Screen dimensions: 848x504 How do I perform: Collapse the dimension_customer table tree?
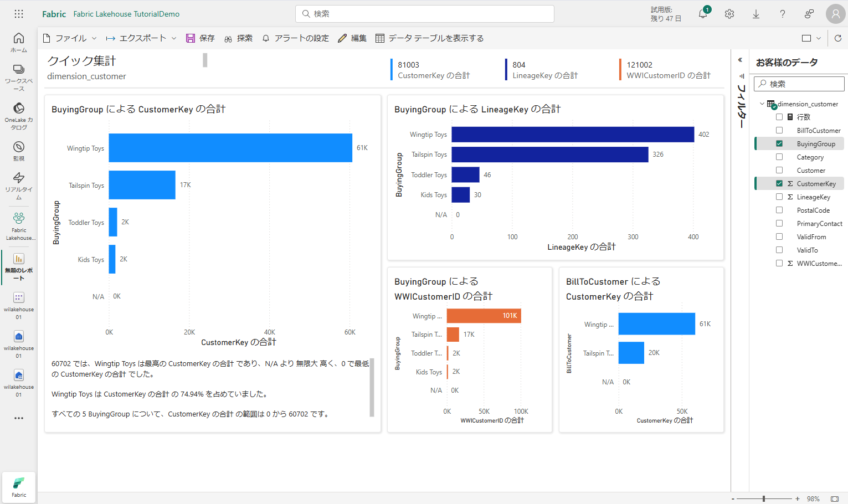point(762,104)
